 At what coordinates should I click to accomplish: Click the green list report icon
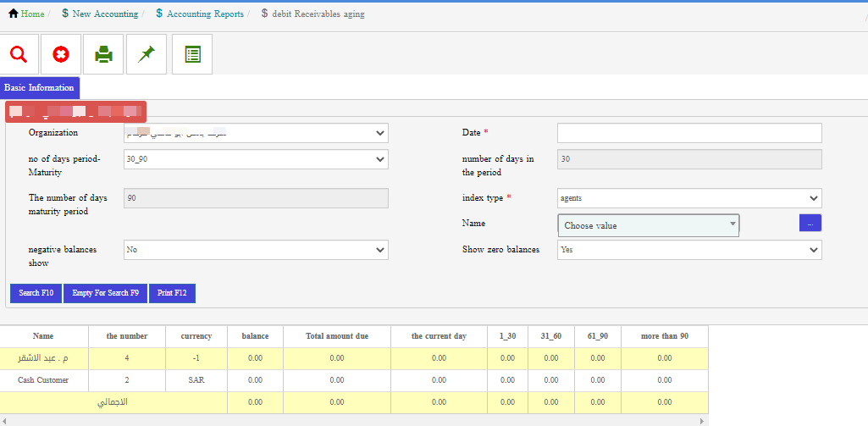192,54
